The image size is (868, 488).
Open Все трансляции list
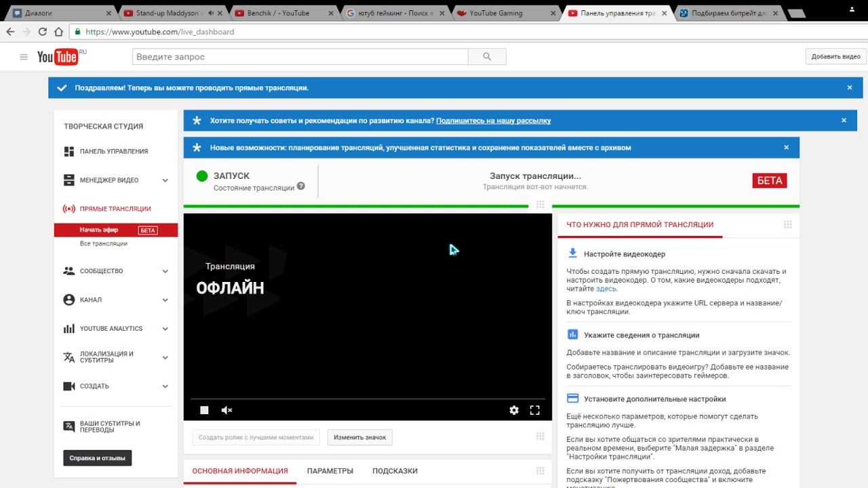tap(104, 243)
